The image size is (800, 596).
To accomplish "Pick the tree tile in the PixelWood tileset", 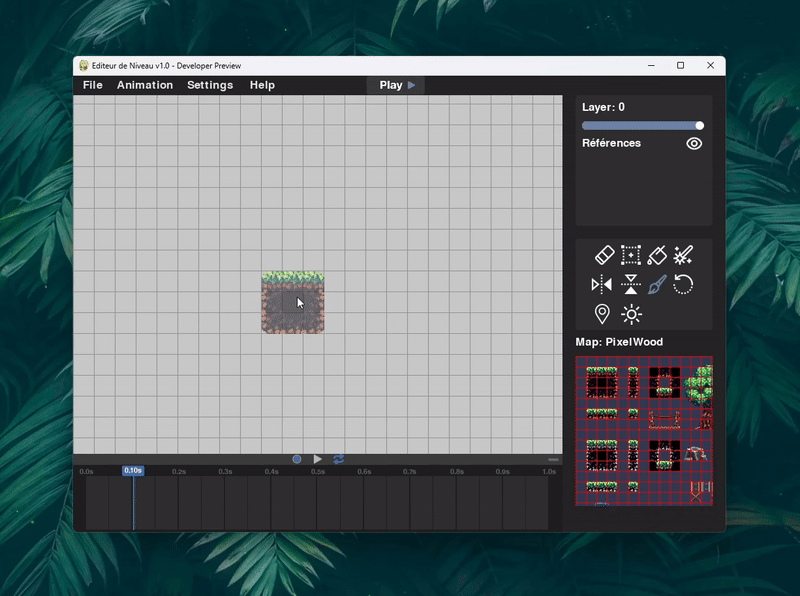I will (x=699, y=386).
